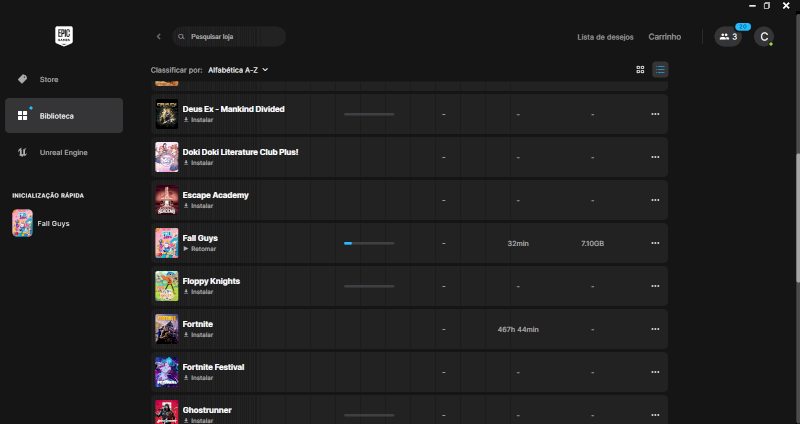Select Biblioteca in the sidebar
The image size is (800, 424).
[x=56, y=116]
